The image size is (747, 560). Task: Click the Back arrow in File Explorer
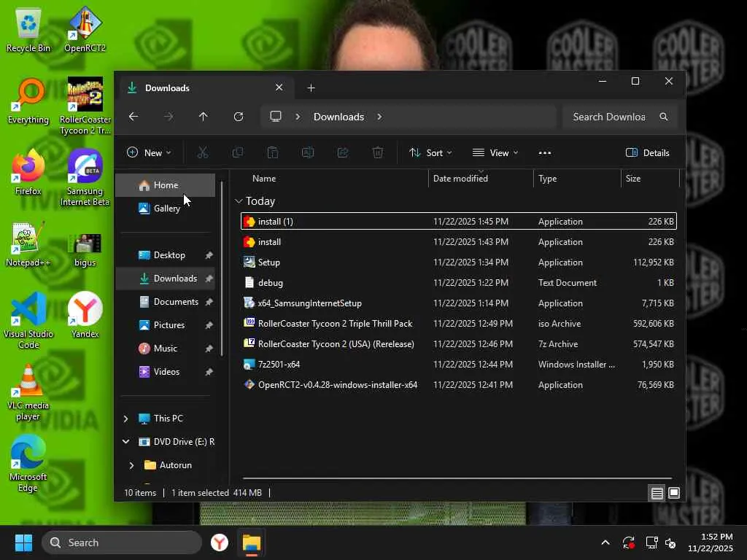[x=133, y=117]
